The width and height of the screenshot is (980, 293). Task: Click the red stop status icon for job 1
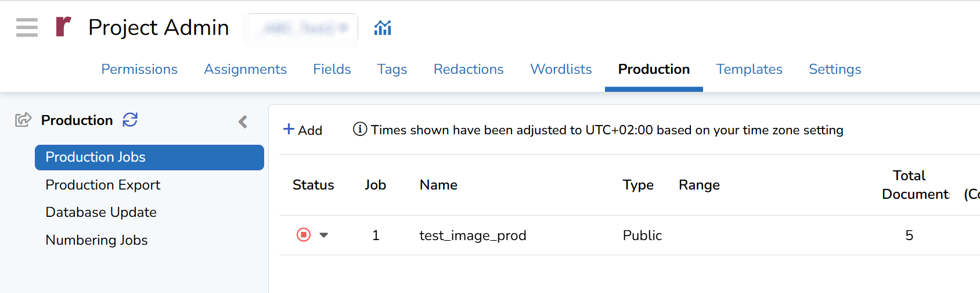pyautogui.click(x=304, y=235)
